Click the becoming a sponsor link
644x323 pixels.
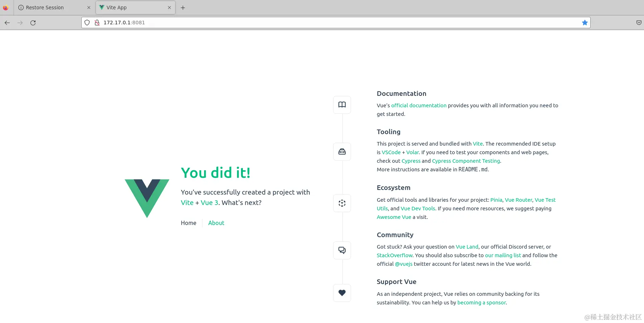tap(482, 303)
